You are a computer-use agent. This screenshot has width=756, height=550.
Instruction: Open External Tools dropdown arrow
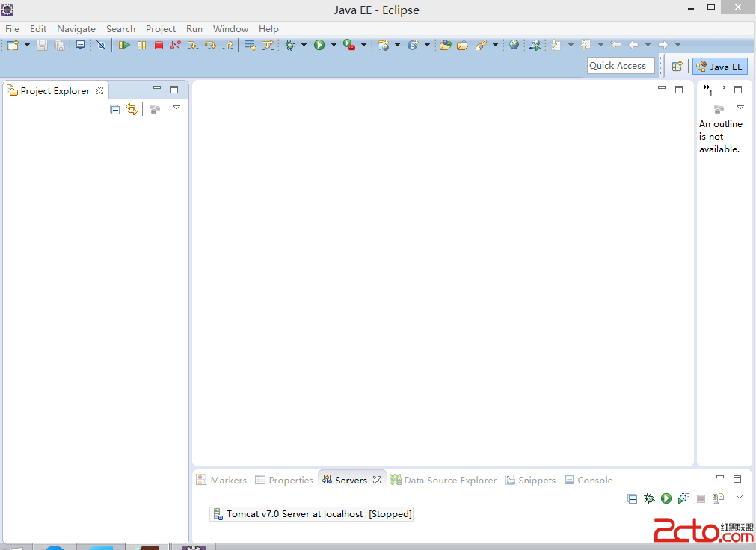coord(363,45)
